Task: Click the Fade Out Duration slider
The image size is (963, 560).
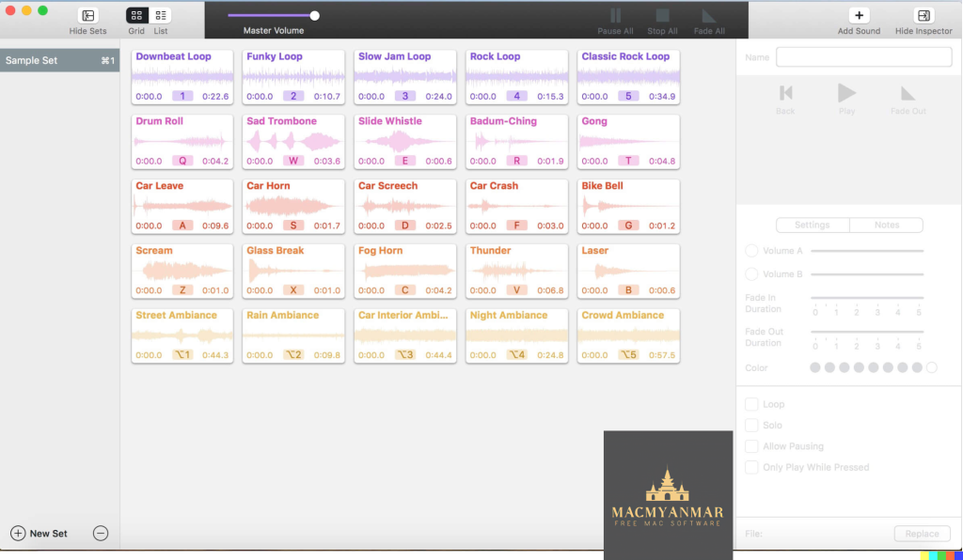Action: (x=867, y=332)
